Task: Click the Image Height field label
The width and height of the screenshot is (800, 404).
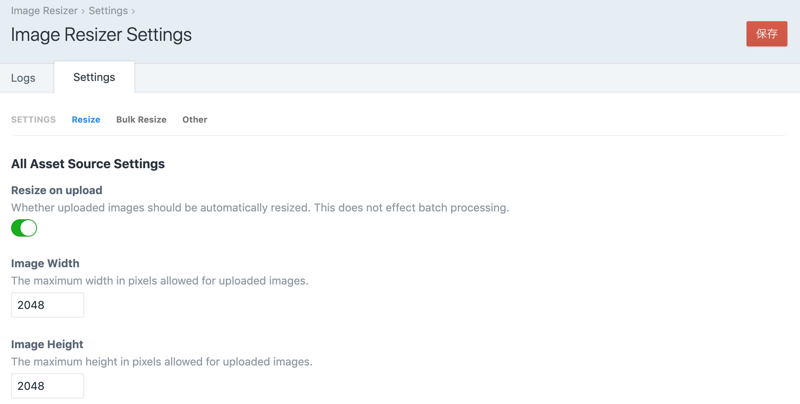Action: tap(47, 344)
